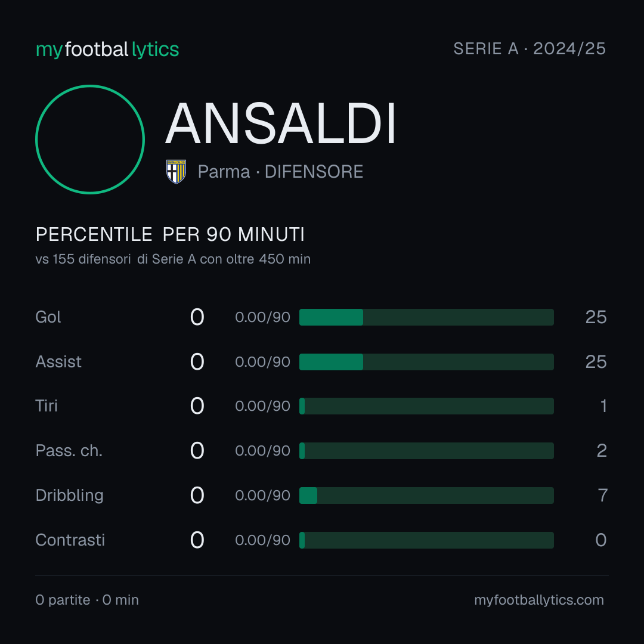Click the empty green player photo circle
The image size is (644, 644).
click(90, 139)
